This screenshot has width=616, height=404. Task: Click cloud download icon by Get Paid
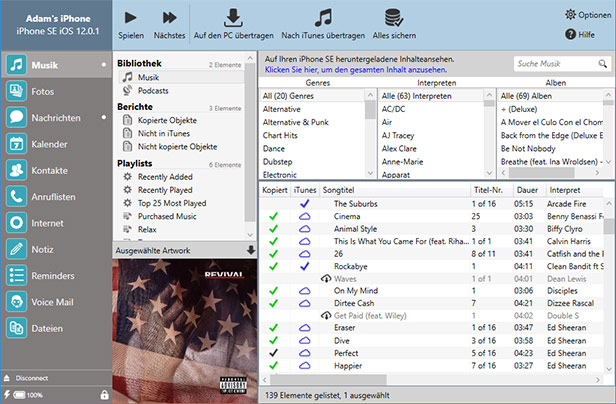(x=326, y=315)
